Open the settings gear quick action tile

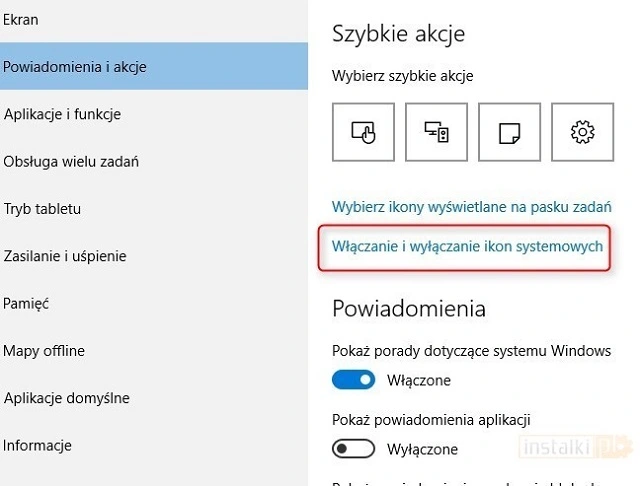579,131
